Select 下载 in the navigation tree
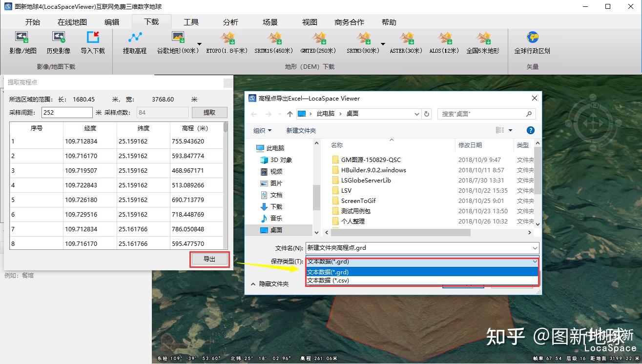This screenshot has width=642, height=364. [271, 206]
